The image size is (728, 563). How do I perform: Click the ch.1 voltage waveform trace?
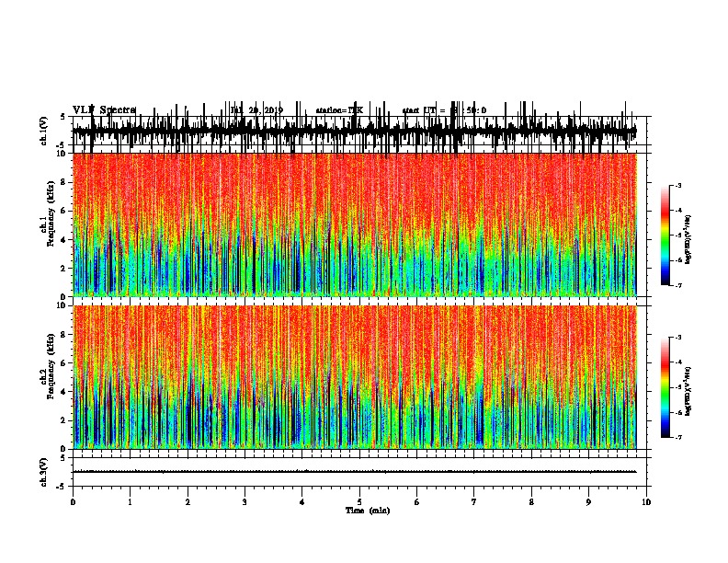(x=355, y=130)
